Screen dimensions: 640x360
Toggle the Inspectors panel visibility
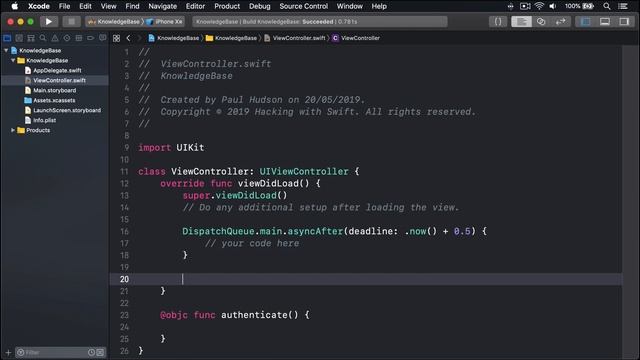624,22
